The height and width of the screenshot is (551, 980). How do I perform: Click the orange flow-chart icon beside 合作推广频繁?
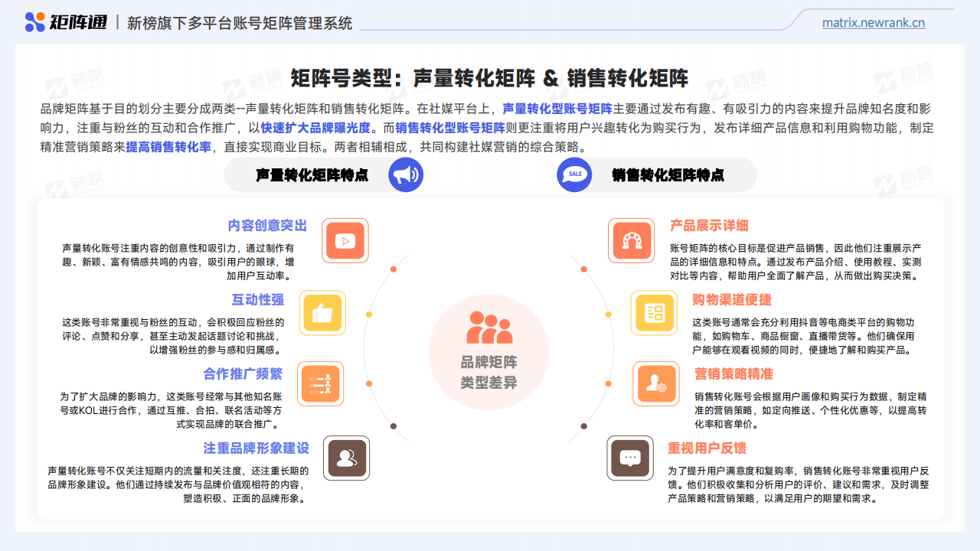pos(320,383)
